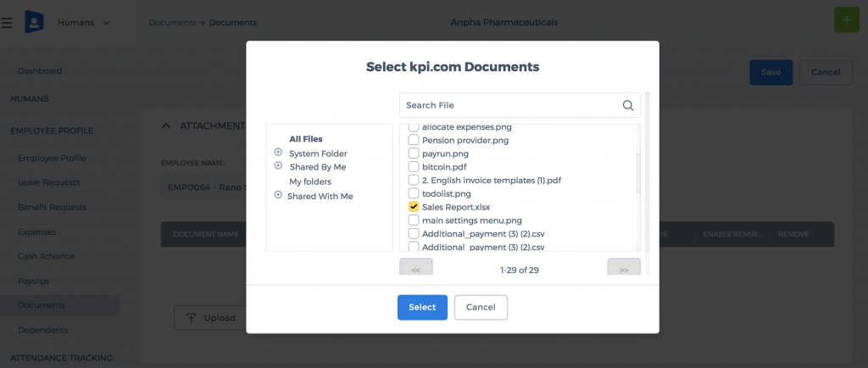Check the bitcoin.pdf checkbox

414,166
